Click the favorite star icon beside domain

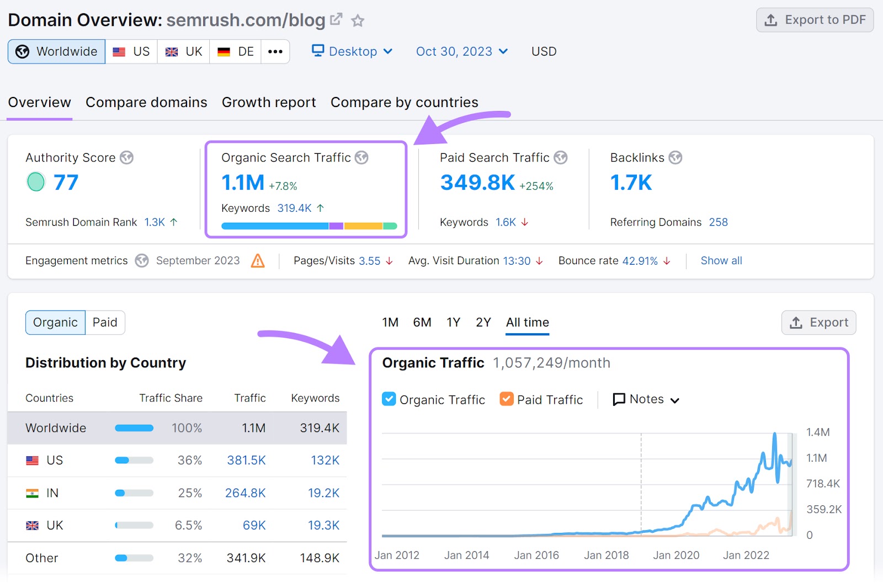(358, 21)
